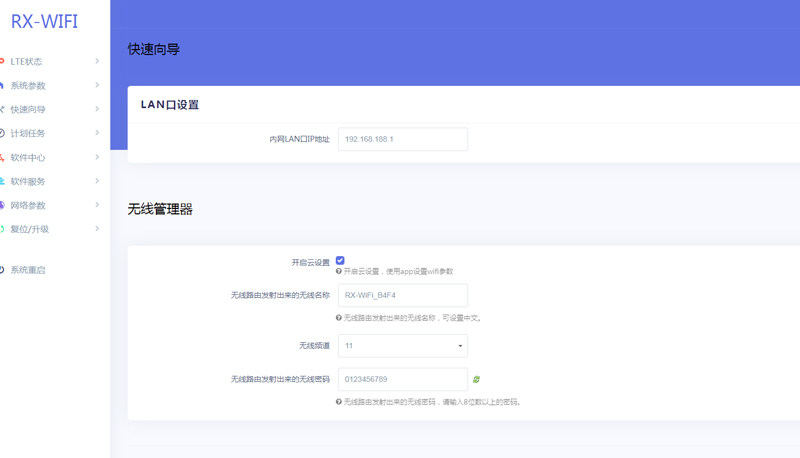Click the 计划任务 clock icon
The image size is (800, 458).
point(2,133)
